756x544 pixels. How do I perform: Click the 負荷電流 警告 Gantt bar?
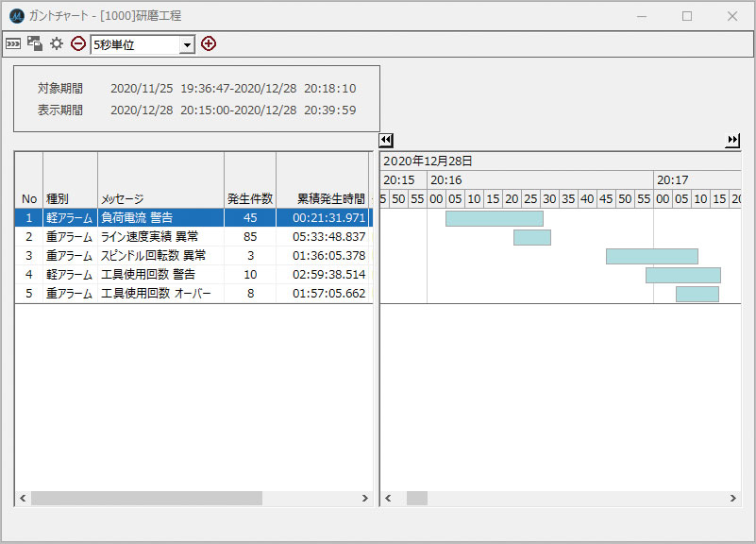(x=494, y=218)
